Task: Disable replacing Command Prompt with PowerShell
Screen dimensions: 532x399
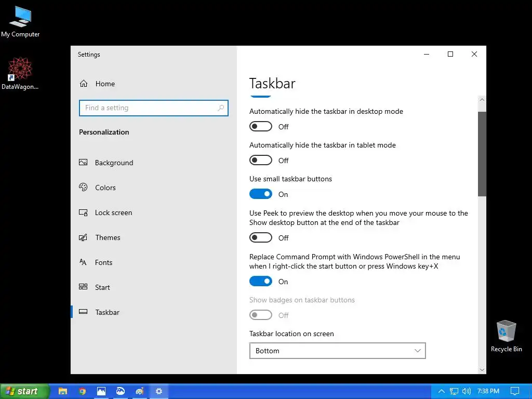Action: [x=261, y=281]
